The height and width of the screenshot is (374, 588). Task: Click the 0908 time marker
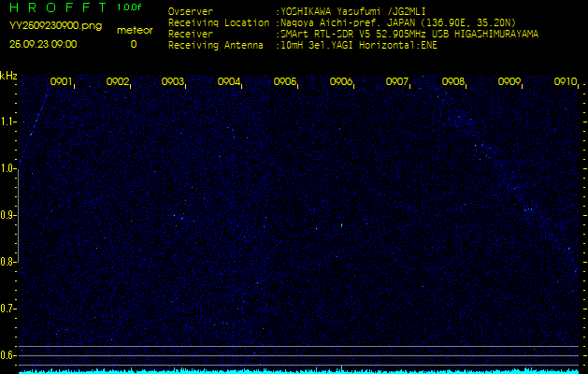pos(453,81)
